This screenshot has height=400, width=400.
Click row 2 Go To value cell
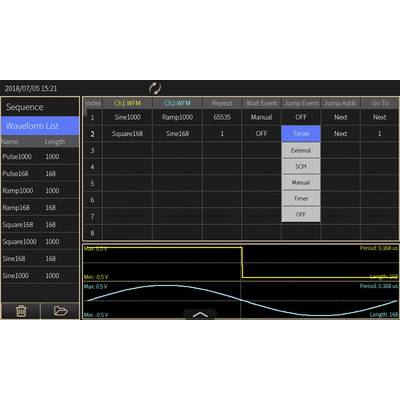pyautogui.click(x=379, y=134)
